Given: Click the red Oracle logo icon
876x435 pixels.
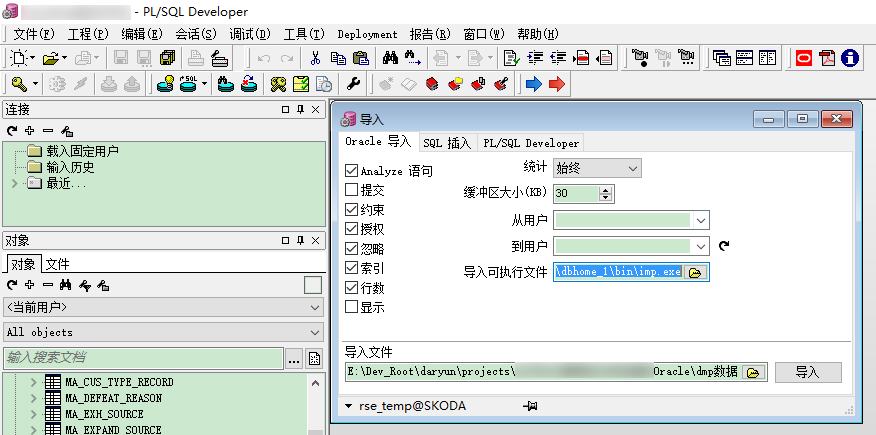Looking at the screenshot, I should pyautogui.click(x=803, y=58).
